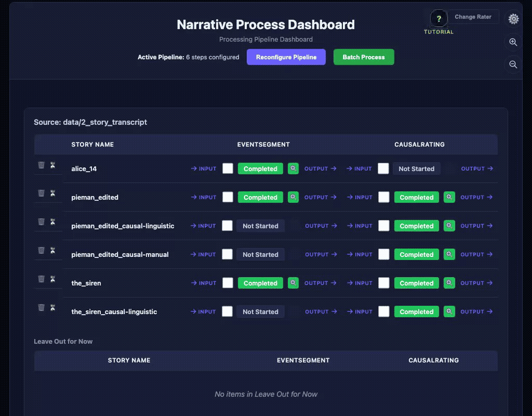Delete pieman_edited_causal-manual with the trash icon
This screenshot has width=532, height=416.
[x=41, y=251]
